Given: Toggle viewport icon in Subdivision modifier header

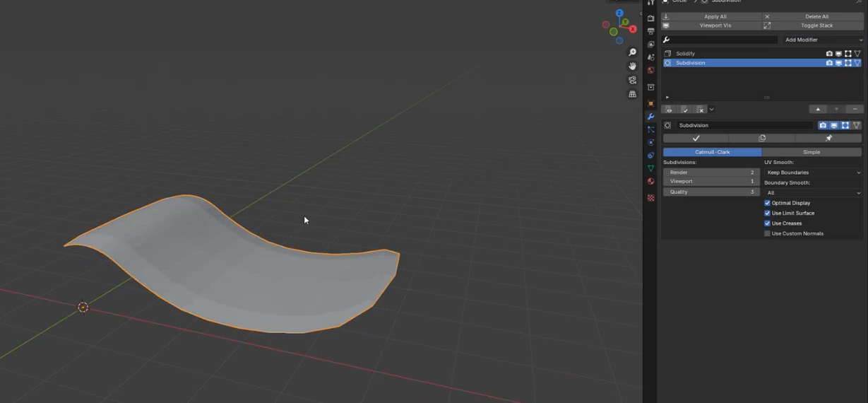Looking at the screenshot, I should (x=834, y=125).
